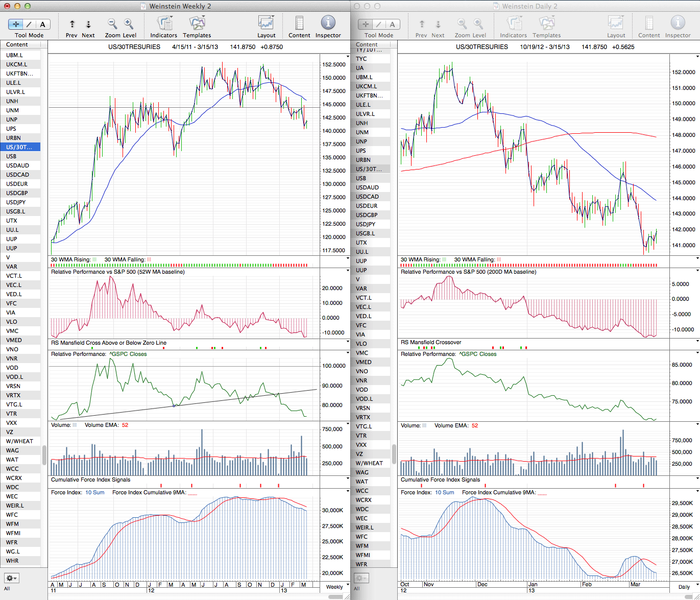Viewport: 700px width, 600px height.
Task: Select the crosshair tool mode in Weekly window
Action: [16, 24]
